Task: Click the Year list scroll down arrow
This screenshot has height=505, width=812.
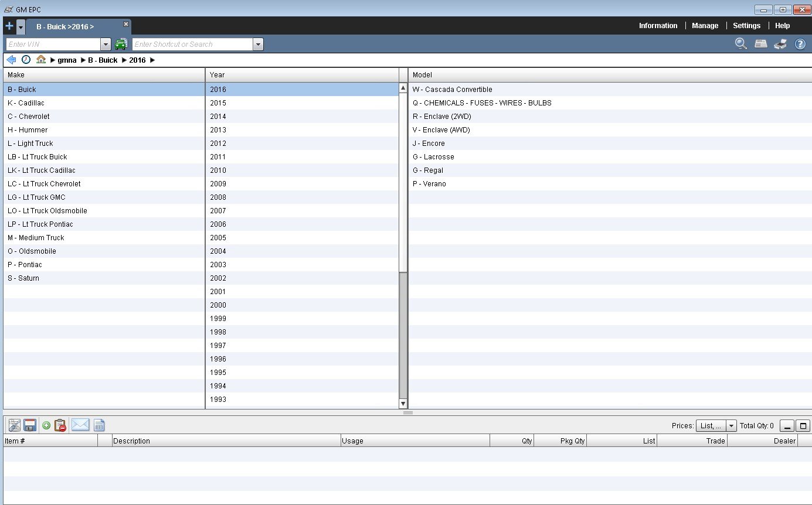Action: 403,403
